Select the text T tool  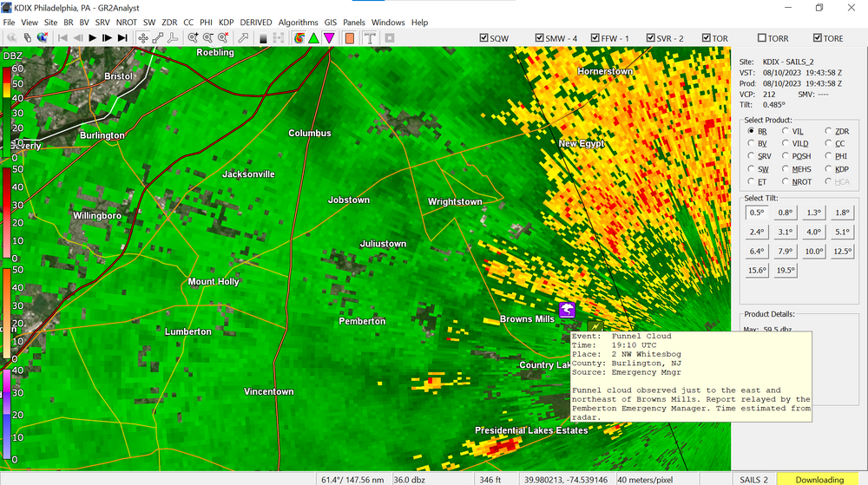(x=370, y=38)
